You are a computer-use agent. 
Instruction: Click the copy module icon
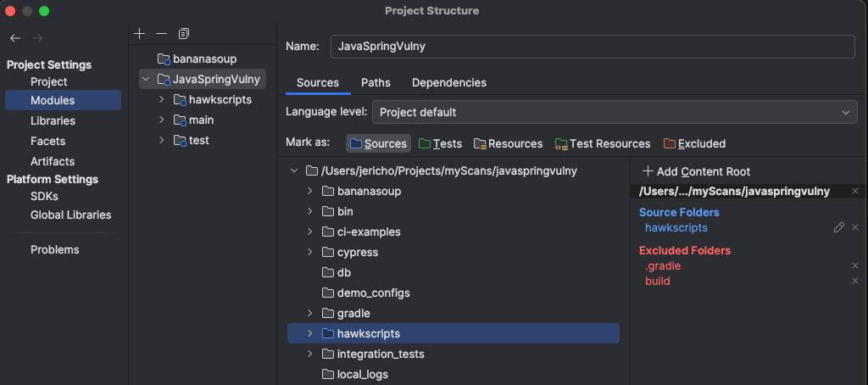coord(183,33)
